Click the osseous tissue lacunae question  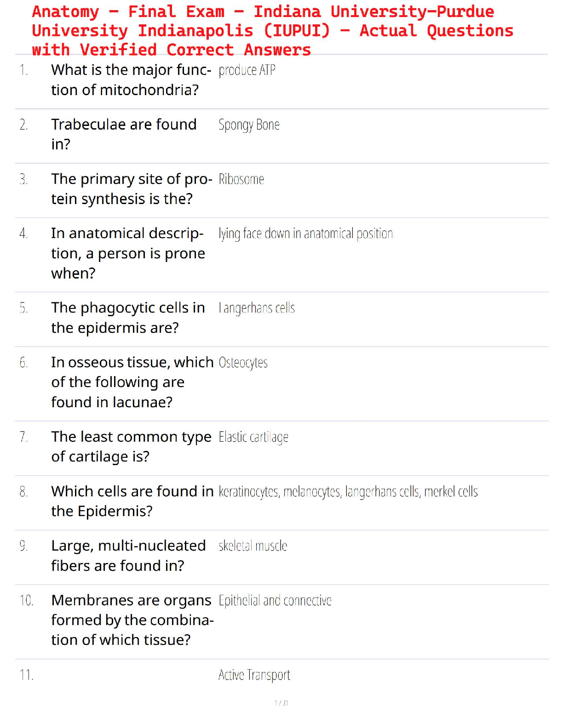coord(132,382)
